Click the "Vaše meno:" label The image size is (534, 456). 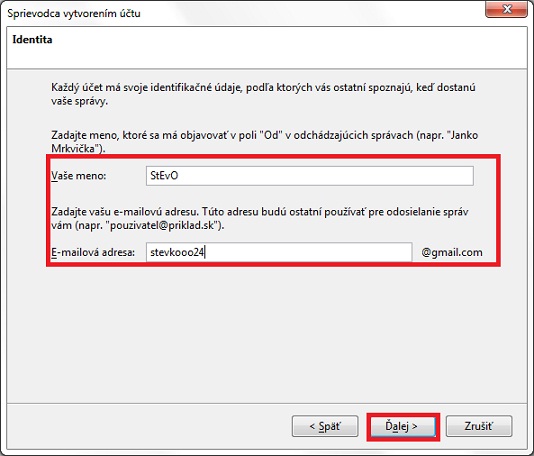coord(79,176)
